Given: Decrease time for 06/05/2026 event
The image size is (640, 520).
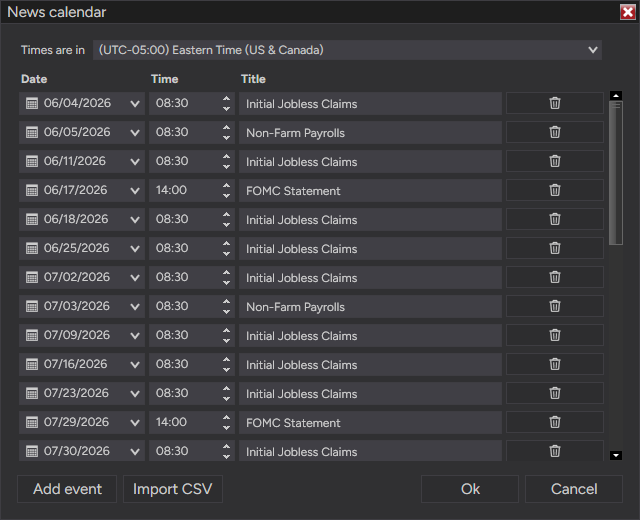Looking at the screenshot, I should [227, 138].
